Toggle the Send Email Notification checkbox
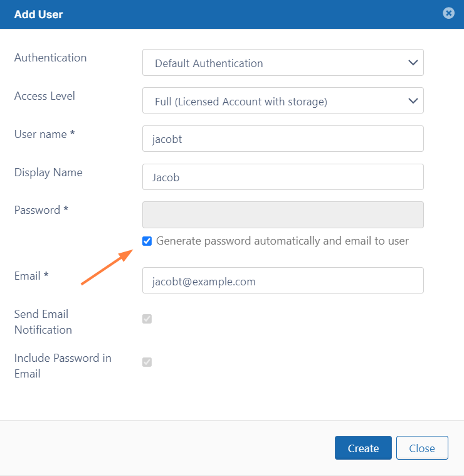This screenshot has width=464, height=476. 147,319
